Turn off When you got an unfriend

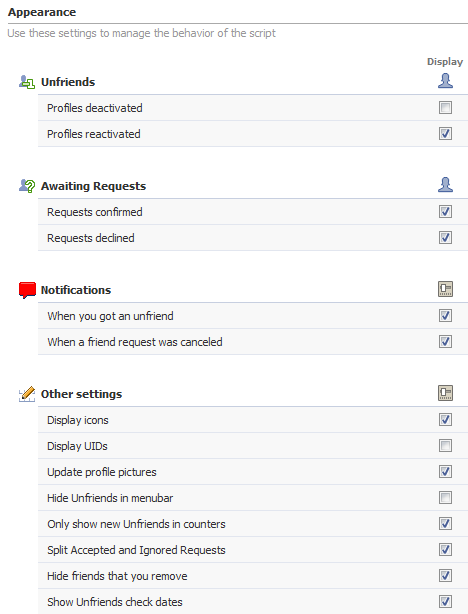[x=445, y=315]
